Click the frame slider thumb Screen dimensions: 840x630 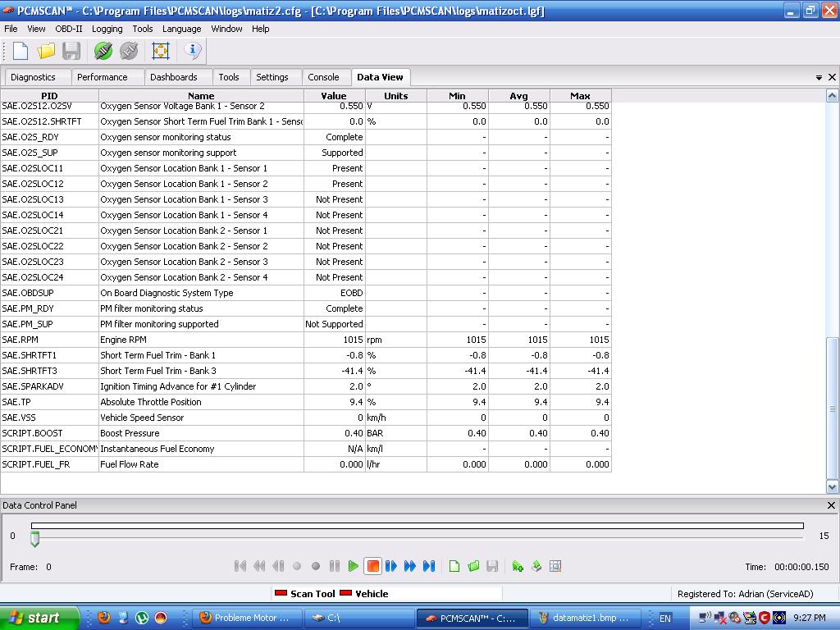pos(34,539)
